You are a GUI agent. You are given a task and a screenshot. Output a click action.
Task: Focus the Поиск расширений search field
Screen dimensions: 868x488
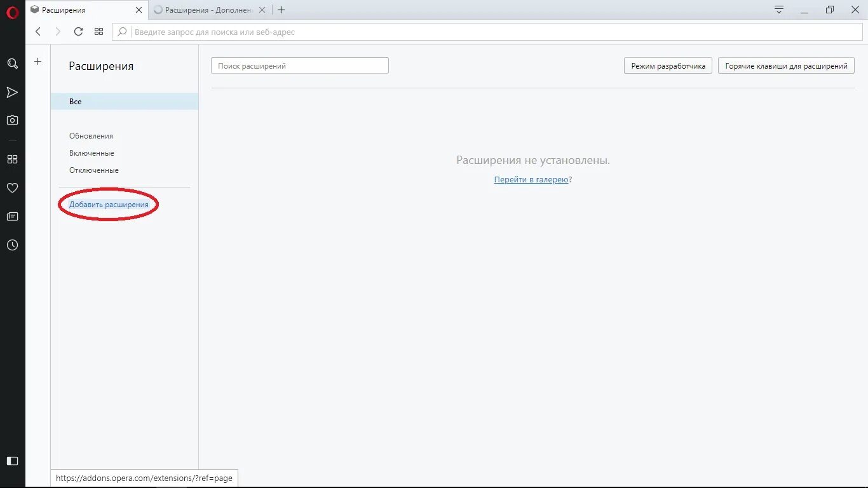[x=300, y=65]
